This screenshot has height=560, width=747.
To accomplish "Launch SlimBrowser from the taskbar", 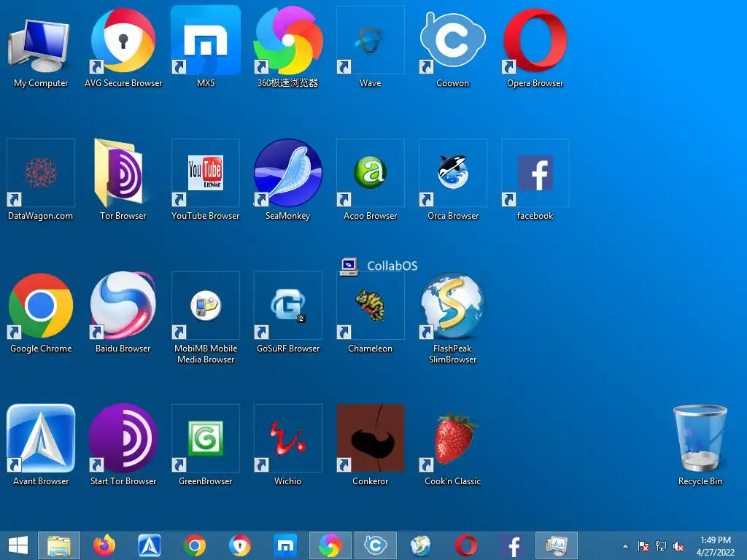I will [421, 545].
